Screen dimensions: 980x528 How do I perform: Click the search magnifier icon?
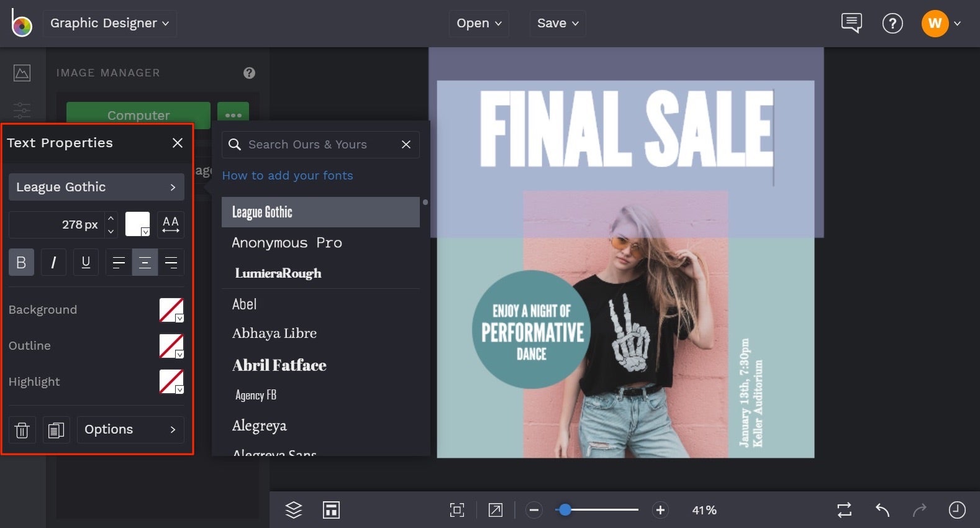coord(234,144)
